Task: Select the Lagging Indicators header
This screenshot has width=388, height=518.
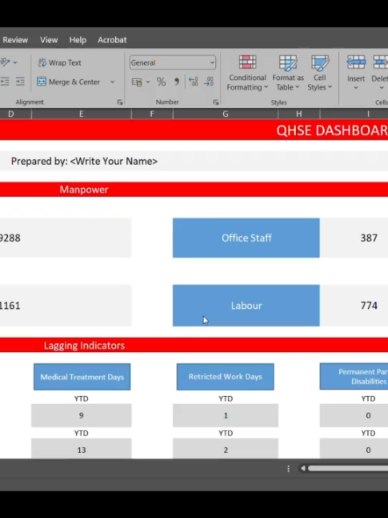Action: [x=194, y=345]
